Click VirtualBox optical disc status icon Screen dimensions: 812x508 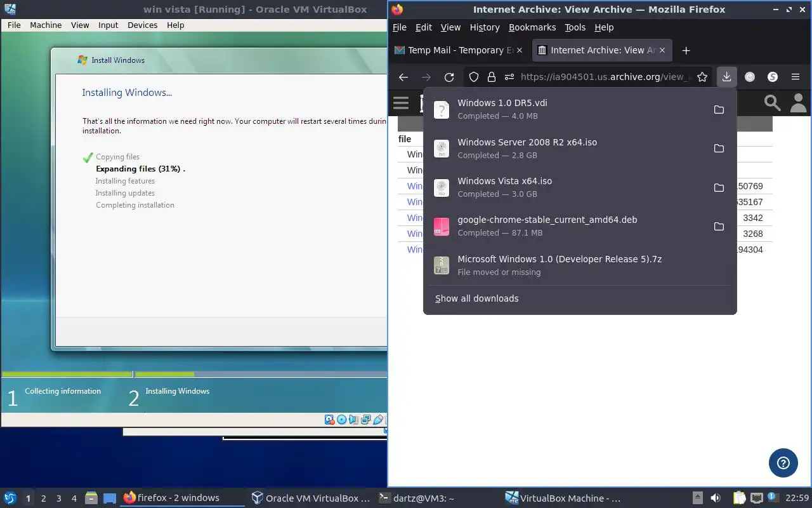(342, 420)
